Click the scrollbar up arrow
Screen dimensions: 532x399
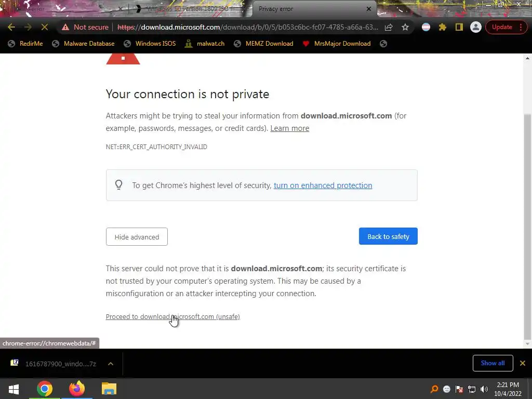[x=527, y=58]
